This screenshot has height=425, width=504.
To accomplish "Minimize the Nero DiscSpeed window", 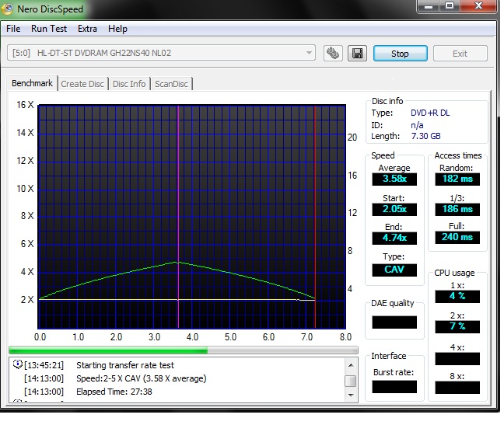I will click(429, 6).
